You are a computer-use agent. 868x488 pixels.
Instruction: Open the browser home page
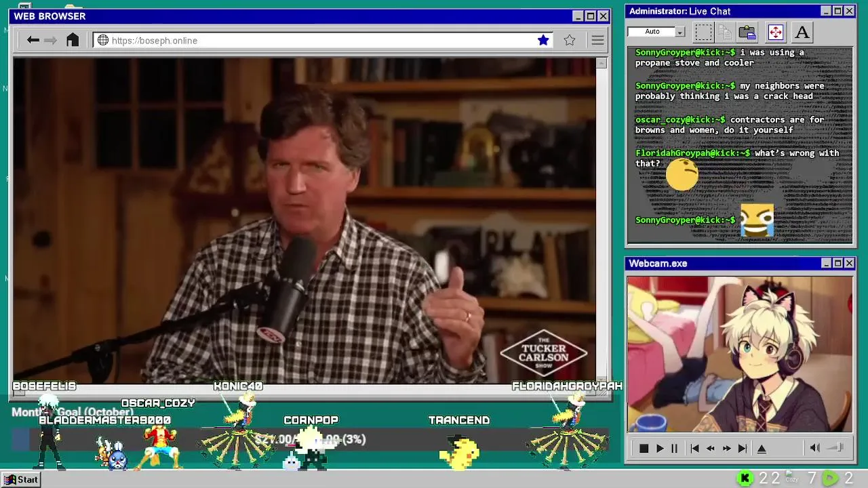(x=73, y=40)
